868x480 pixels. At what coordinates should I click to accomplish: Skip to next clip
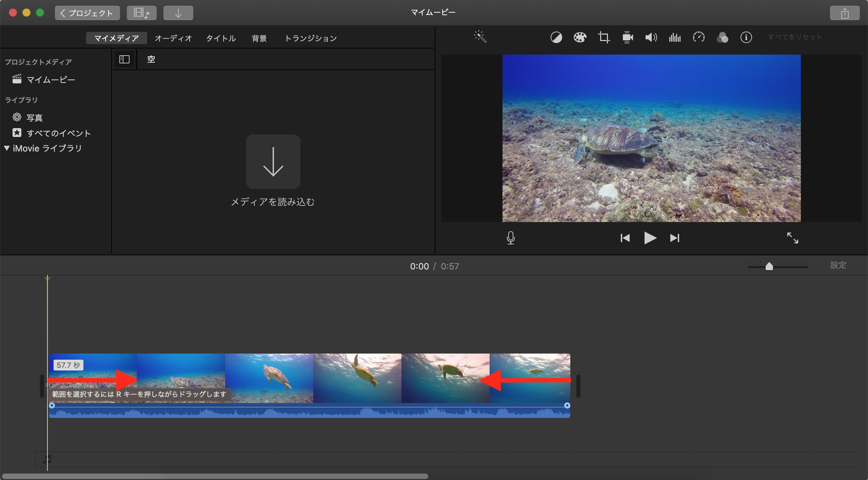[675, 238]
